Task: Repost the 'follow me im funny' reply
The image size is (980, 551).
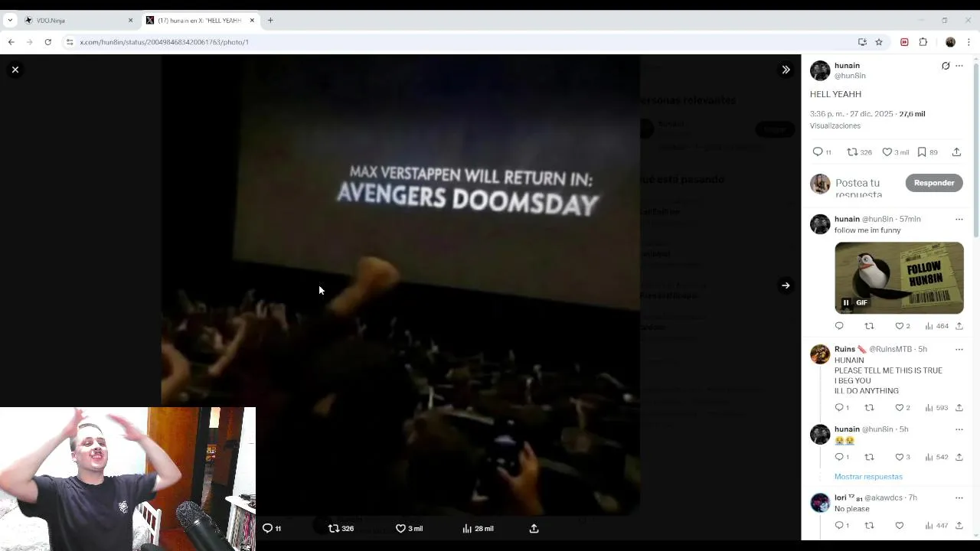Action: [x=869, y=326]
